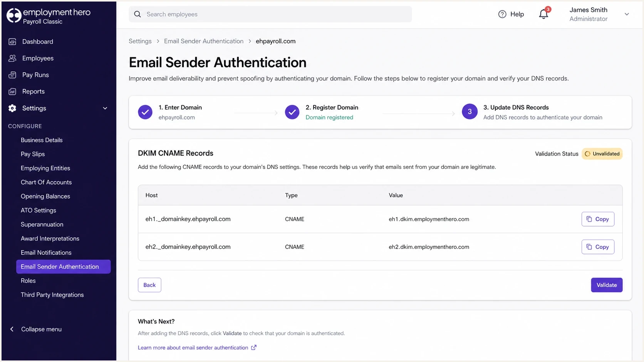Click ehpayroll.com in the breadcrumb
This screenshot has width=644, height=362.
(x=276, y=41)
